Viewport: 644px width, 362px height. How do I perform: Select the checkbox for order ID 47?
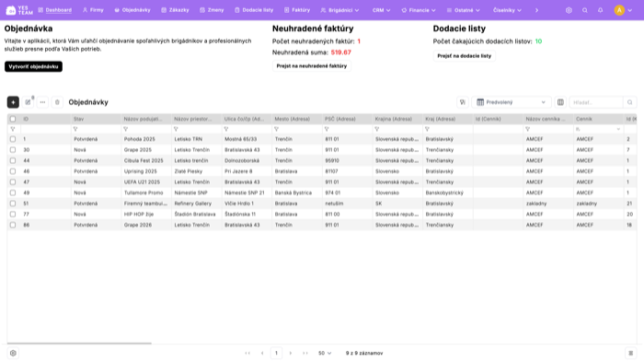[x=13, y=181]
